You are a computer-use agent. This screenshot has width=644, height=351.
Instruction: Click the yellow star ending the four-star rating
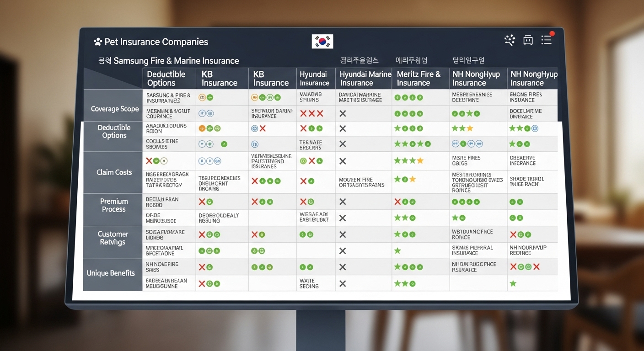(x=420, y=161)
